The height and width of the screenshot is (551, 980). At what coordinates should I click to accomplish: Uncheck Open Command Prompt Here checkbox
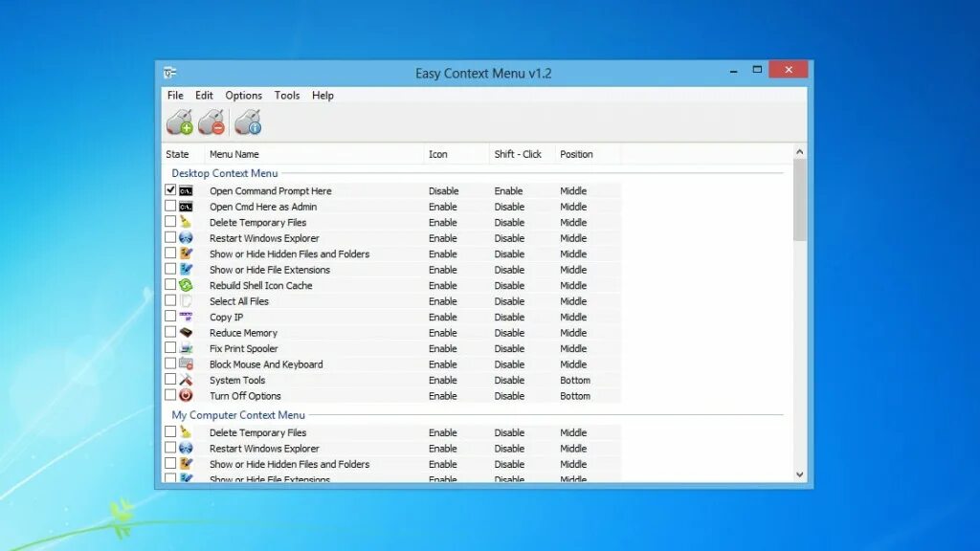pos(170,190)
